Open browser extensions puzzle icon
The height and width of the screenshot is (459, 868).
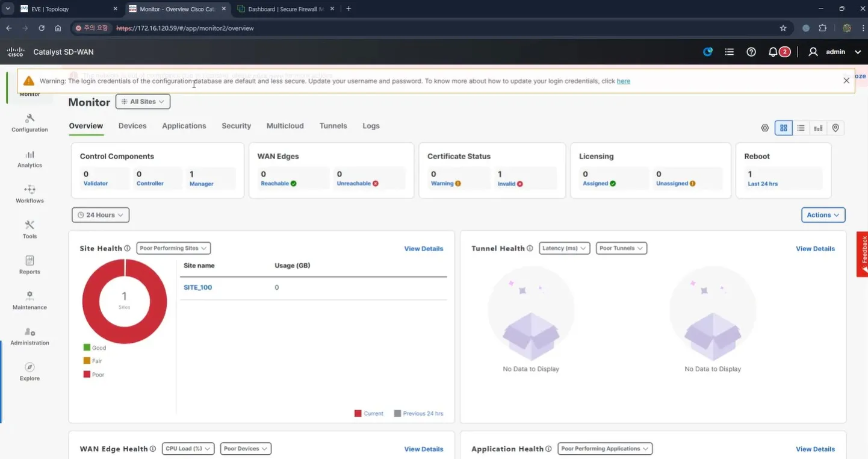coord(823,28)
